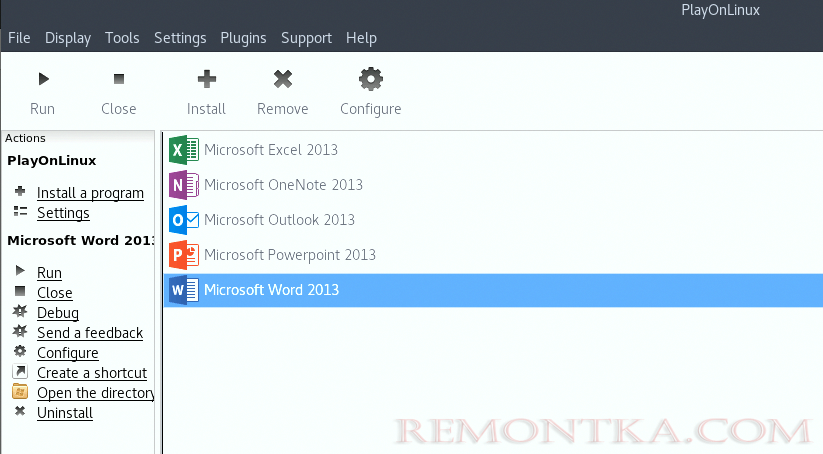This screenshot has width=823, height=454.
Task: Select the Microsoft Outlook 2013 icon
Action: tap(184, 220)
